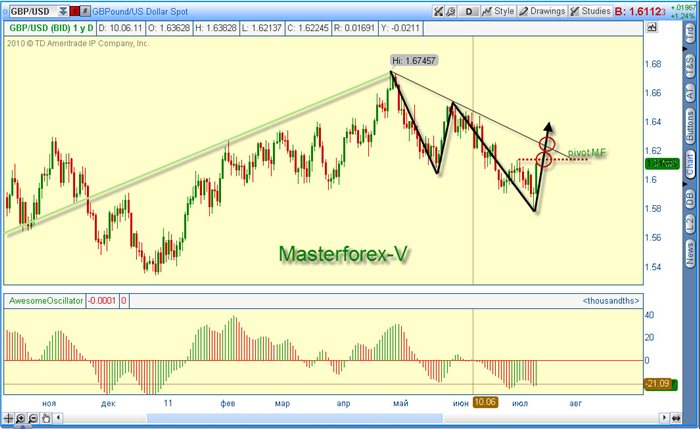Click the C: 1.62245 close value
700x429 pixels.
(308, 28)
